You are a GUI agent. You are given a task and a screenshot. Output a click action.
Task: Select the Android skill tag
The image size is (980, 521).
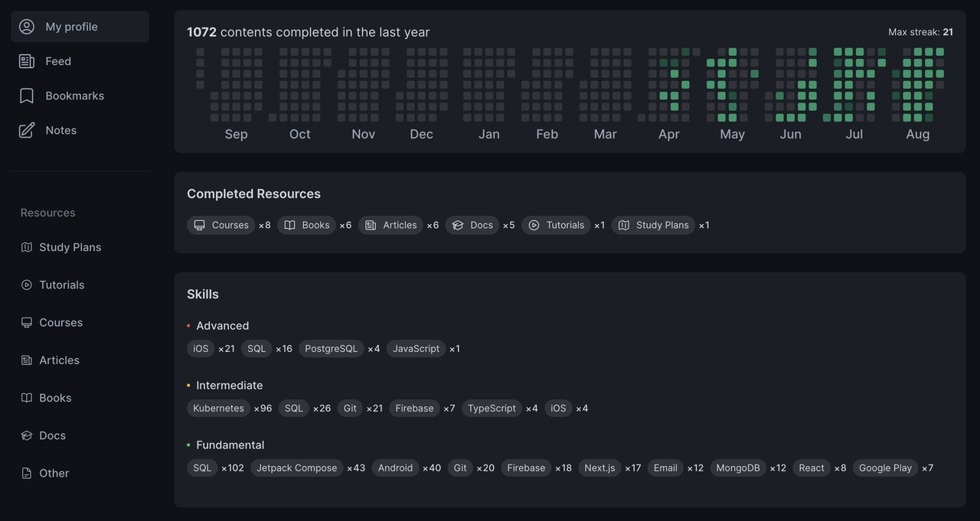[395, 468]
